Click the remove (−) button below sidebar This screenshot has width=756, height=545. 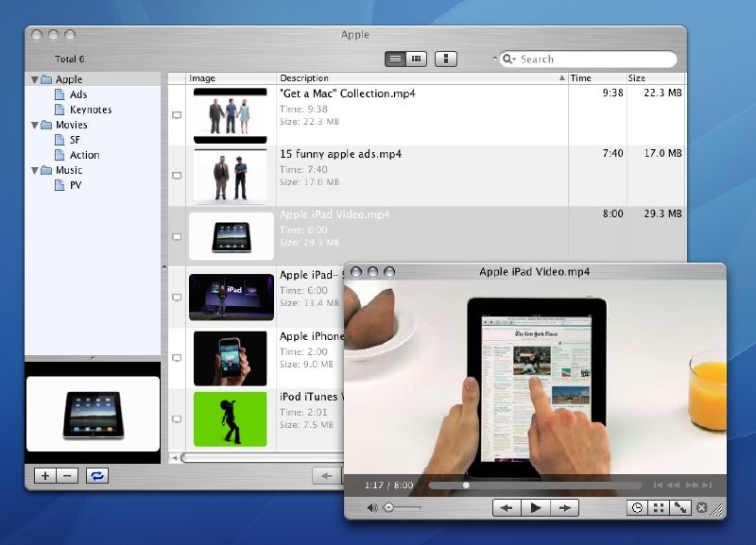click(67, 475)
